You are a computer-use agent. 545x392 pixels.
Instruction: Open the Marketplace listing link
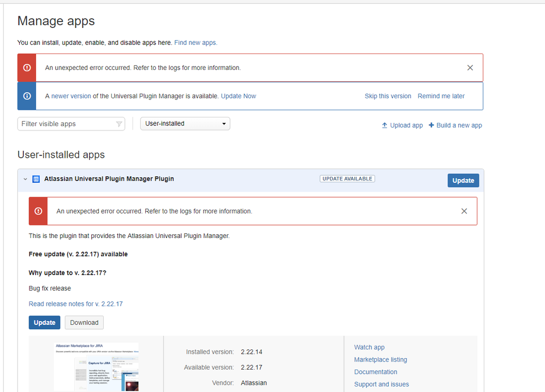(x=381, y=360)
